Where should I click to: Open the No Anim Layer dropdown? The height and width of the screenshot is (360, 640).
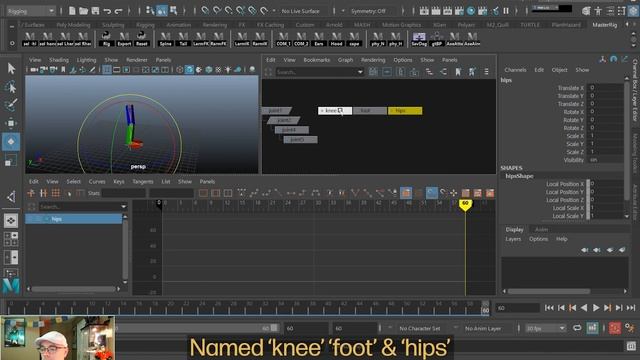[x=482, y=328]
